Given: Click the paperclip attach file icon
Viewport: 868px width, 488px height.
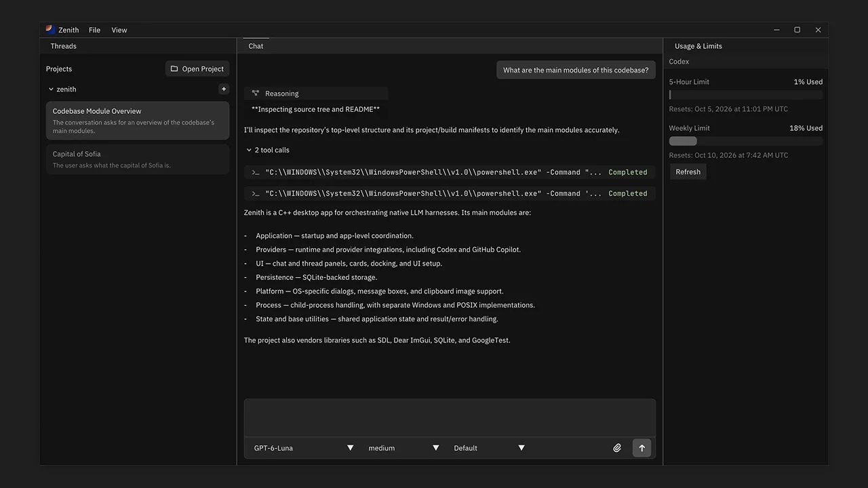Looking at the screenshot, I should point(617,448).
